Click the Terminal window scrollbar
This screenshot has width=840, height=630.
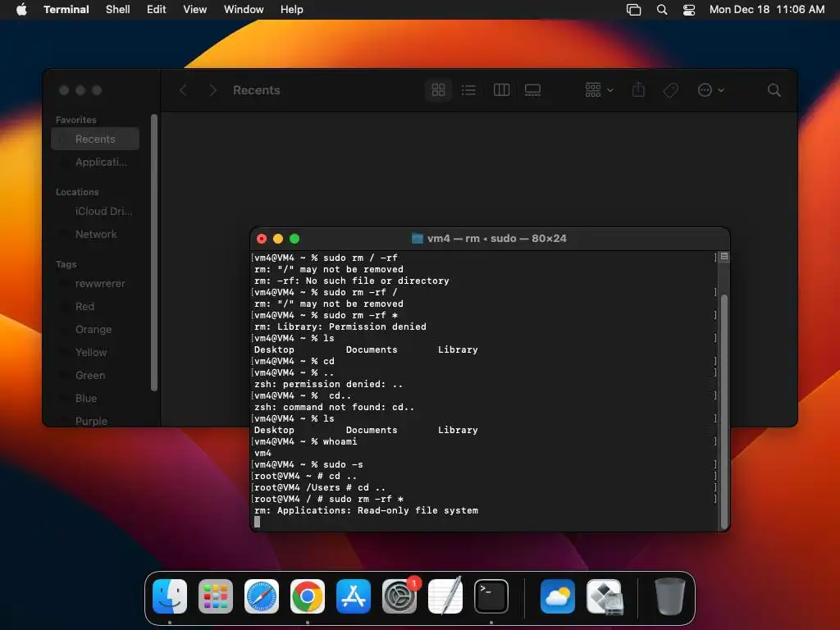click(724, 412)
